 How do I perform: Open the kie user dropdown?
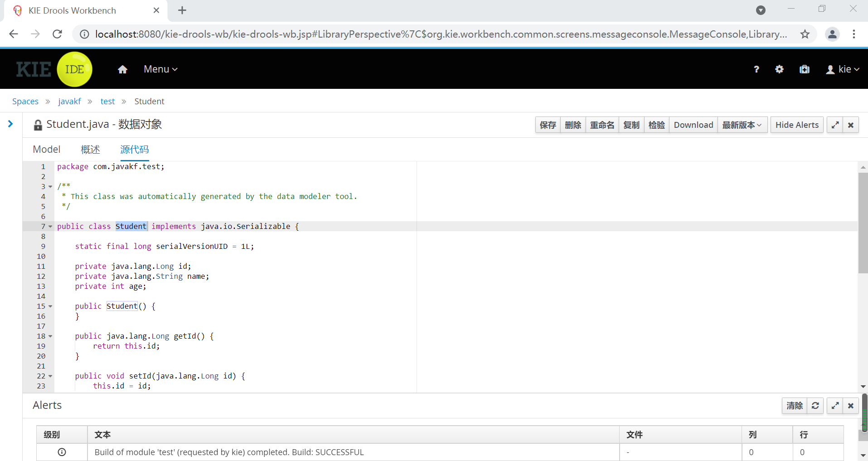click(x=843, y=69)
